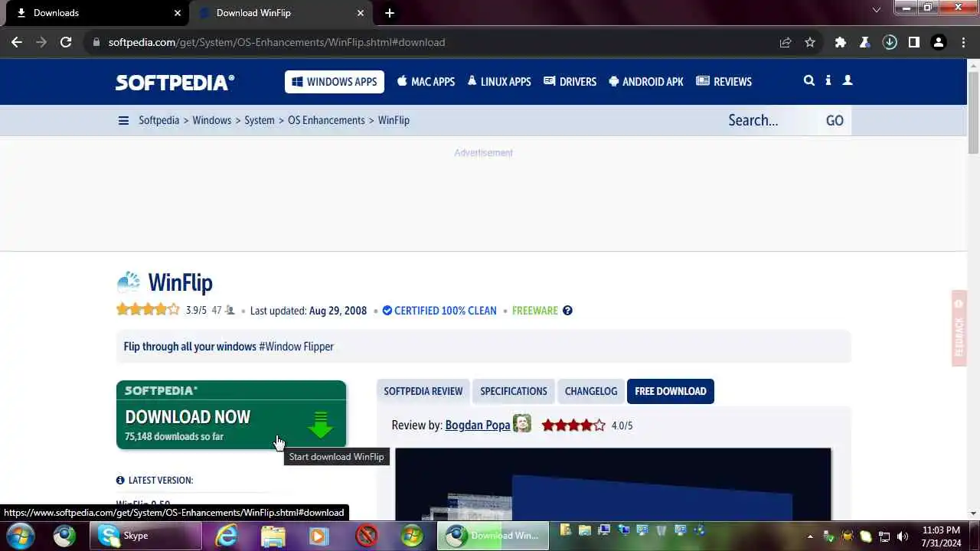Go to the Drivers section
The width and height of the screenshot is (980, 551).
(570, 82)
